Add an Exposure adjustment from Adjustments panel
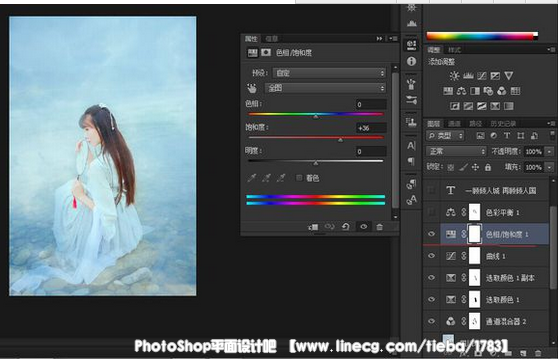The width and height of the screenshot is (558, 363). tap(495, 75)
